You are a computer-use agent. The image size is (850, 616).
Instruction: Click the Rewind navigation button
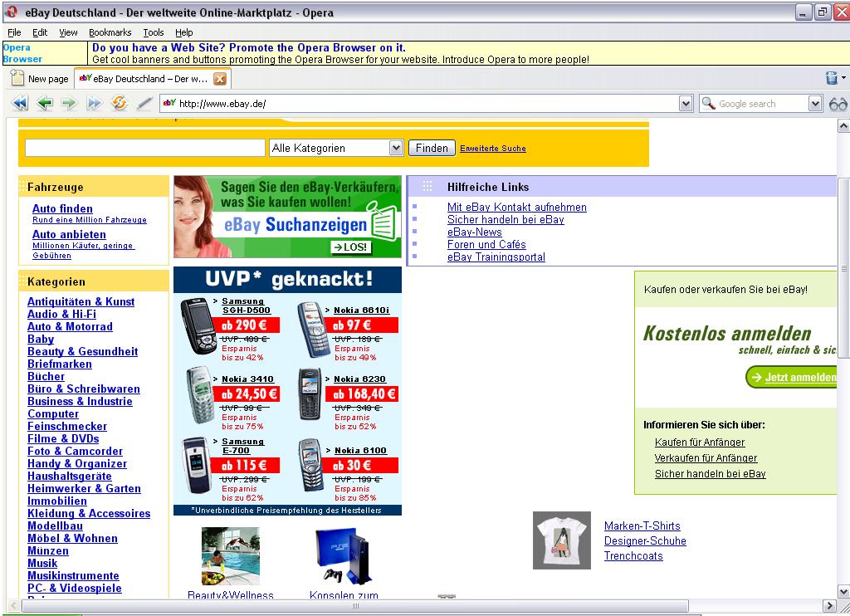pyautogui.click(x=20, y=104)
